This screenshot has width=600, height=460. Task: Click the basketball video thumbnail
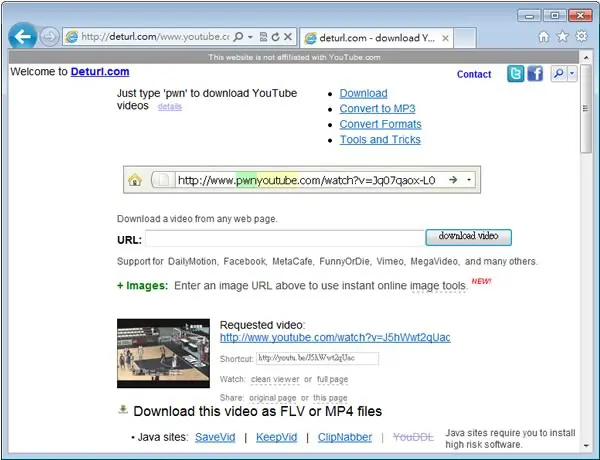163,353
